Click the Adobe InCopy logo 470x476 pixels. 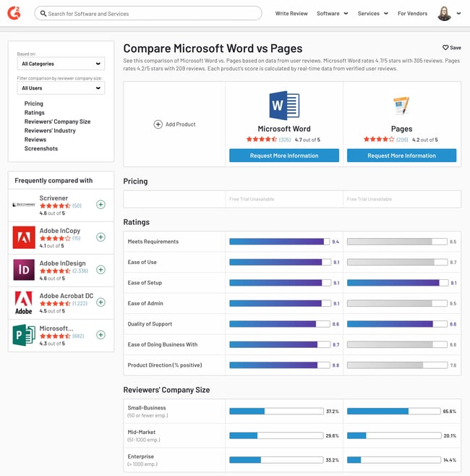click(x=24, y=237)
